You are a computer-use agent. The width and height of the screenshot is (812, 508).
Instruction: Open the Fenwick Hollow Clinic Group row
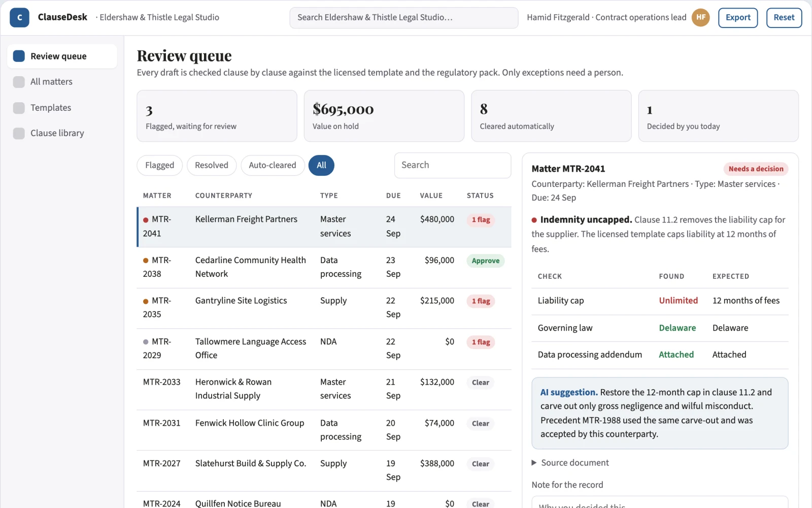(x=324, y=430)
